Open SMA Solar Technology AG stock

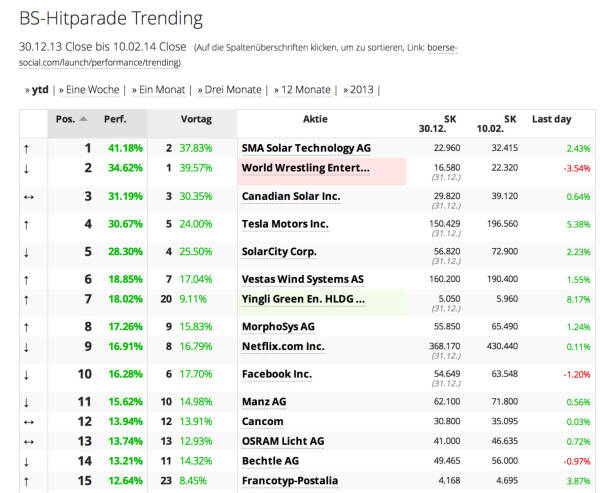(306, 148)
